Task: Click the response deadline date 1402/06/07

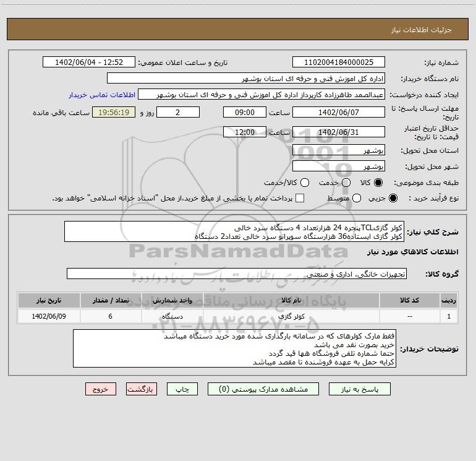Action: (x=339, y=112)
